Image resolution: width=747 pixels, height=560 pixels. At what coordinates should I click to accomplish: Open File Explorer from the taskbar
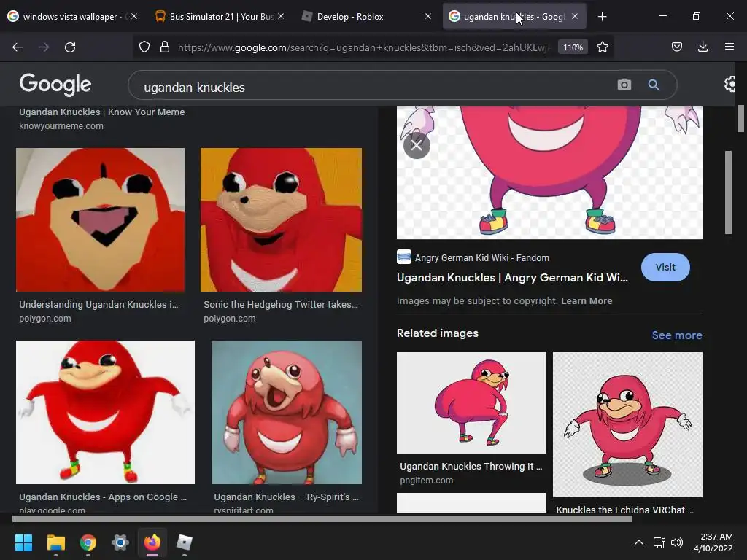tap(55, 542)
